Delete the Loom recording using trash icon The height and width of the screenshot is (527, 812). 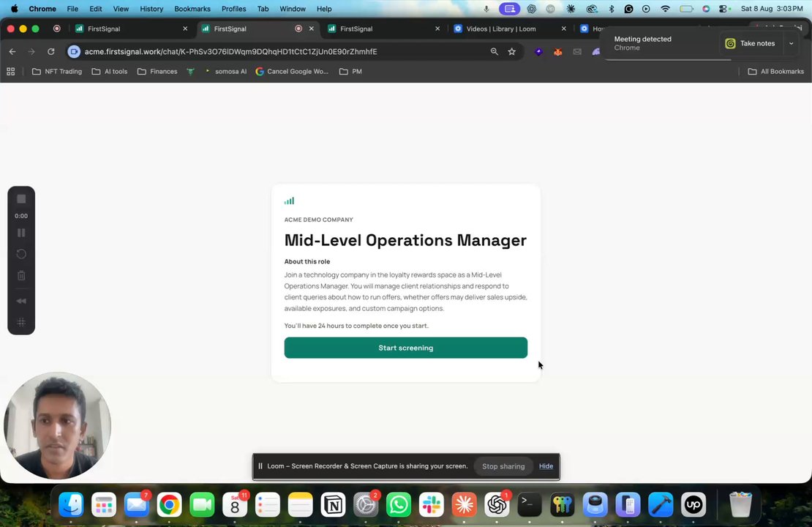point(21,276)
